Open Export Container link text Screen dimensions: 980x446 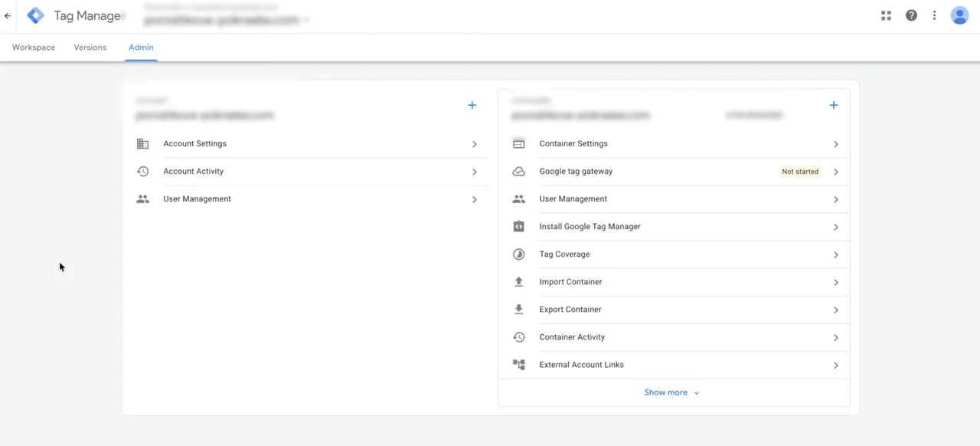pyautogui.click(x=570, y=309)
